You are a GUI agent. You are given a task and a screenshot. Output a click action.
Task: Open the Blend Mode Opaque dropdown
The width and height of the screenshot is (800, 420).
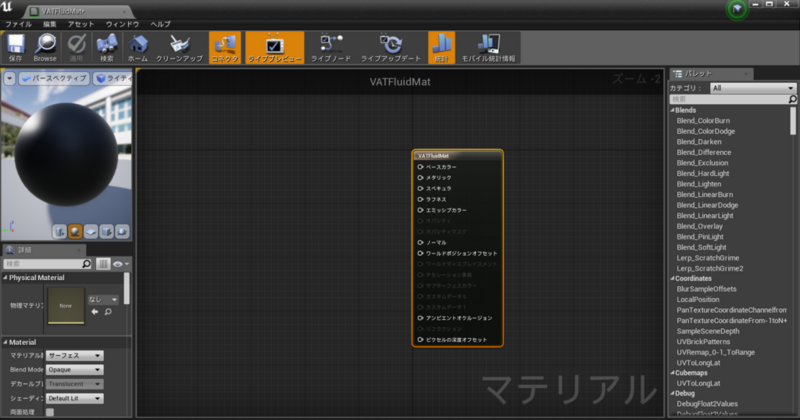74,369
